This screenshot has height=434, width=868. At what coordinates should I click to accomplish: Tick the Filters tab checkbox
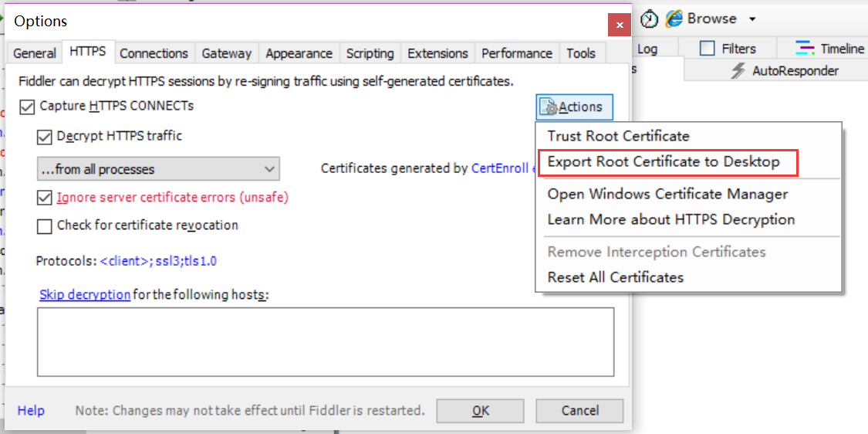[708, 49]
